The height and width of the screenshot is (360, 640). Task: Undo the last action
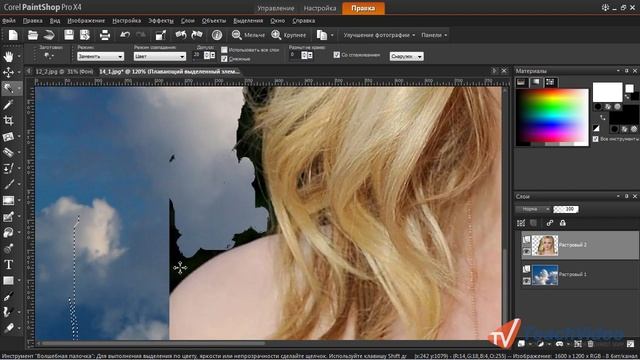tap(125, 35)
